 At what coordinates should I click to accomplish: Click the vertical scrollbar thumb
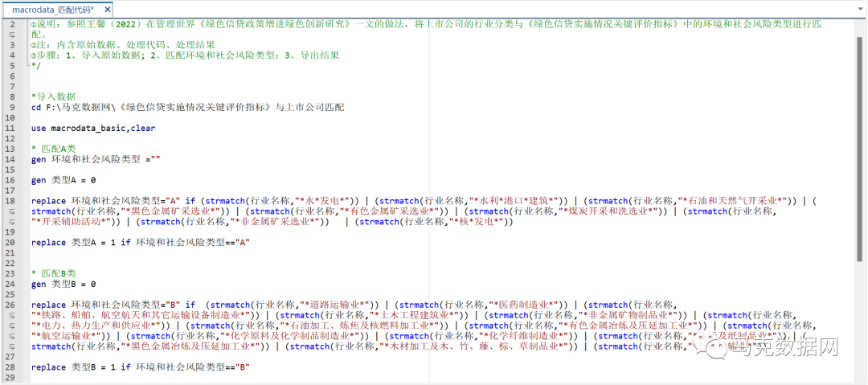coord(858,149)
